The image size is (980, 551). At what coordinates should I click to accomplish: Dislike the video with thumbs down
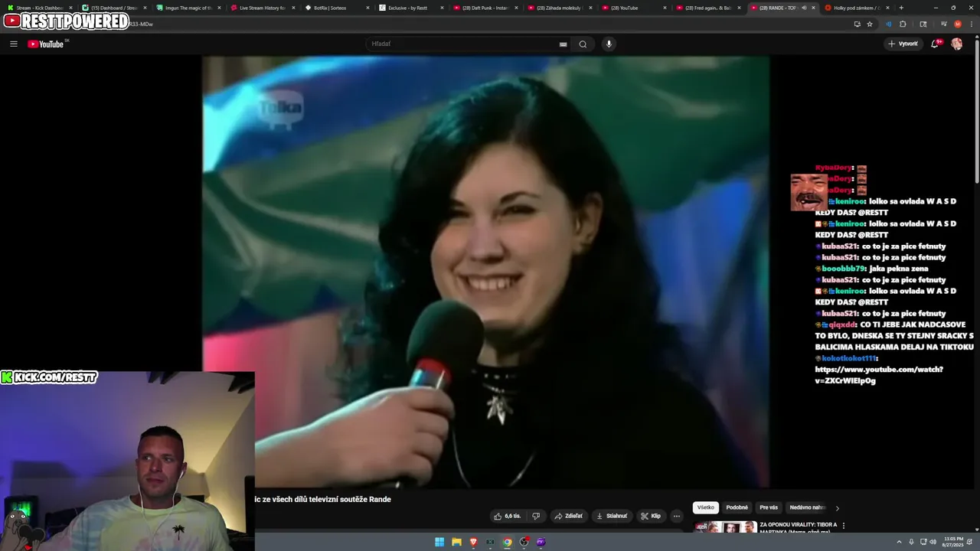(x=536, y=516)
